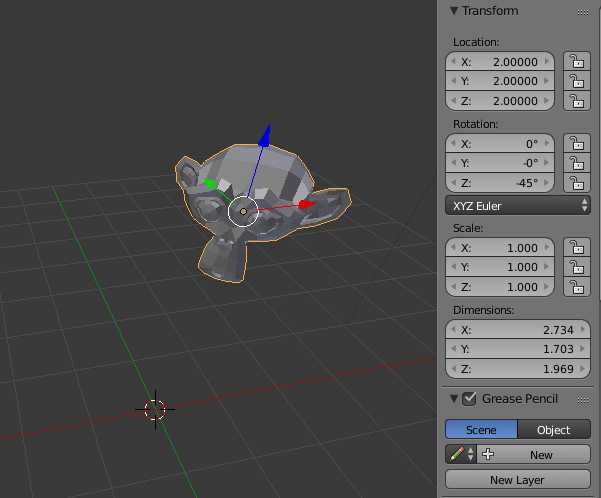This screenshot has width=601, height=498.
Task: Click the white manipulator center circle
Action: [243, 211]
